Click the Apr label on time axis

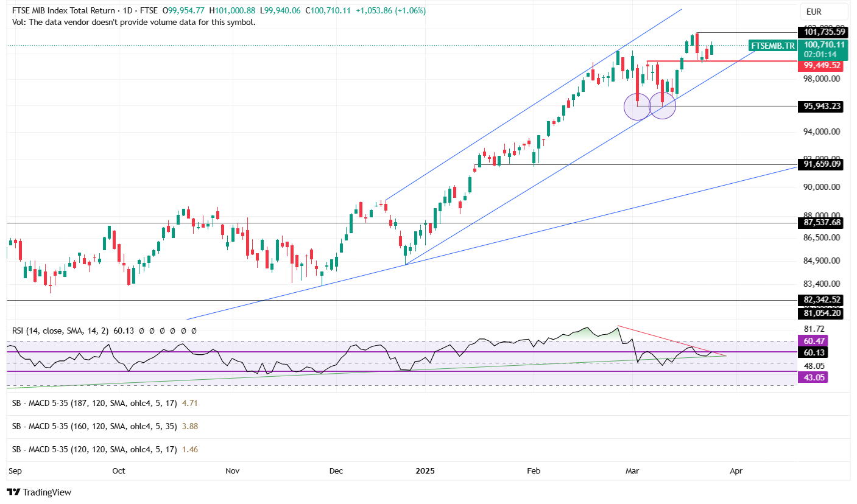tap(736, 471)
